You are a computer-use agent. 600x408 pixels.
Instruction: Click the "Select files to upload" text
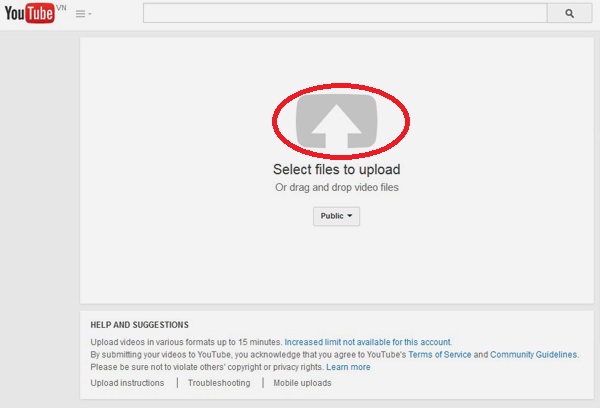336,170
